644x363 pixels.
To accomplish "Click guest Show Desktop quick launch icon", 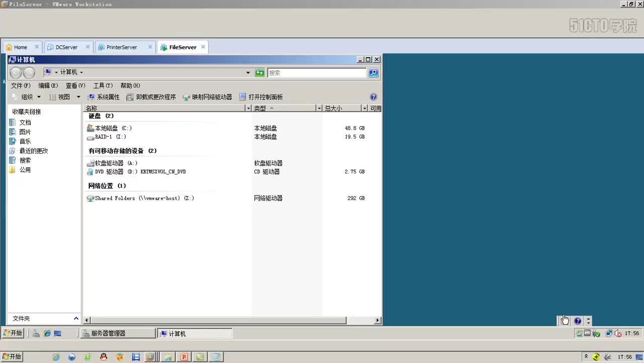I will click(57, 333).
